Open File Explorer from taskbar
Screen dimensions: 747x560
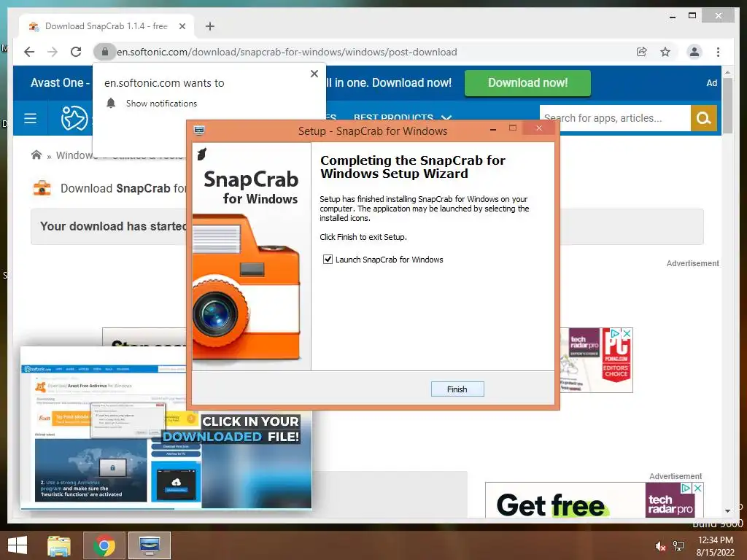coord(59,545)
